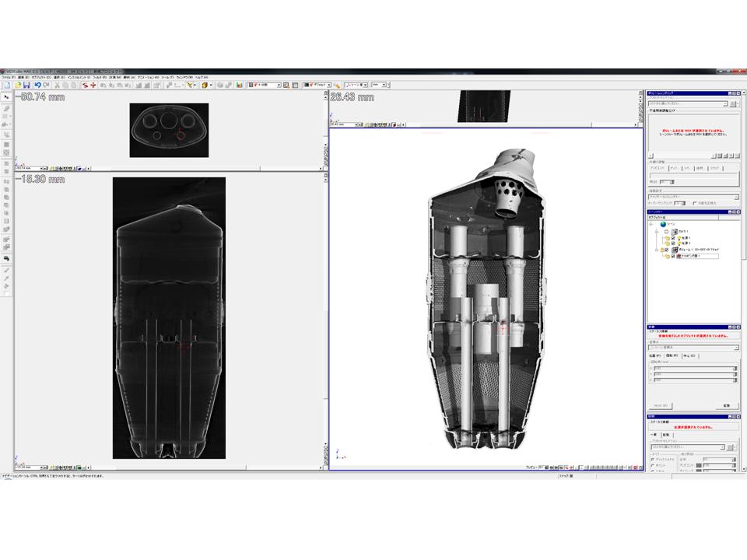Viewport: 747px width, 560px height.
Task: Uncheck the clipping plane checkbox in scene tree
Action: [x=674, y=256]
